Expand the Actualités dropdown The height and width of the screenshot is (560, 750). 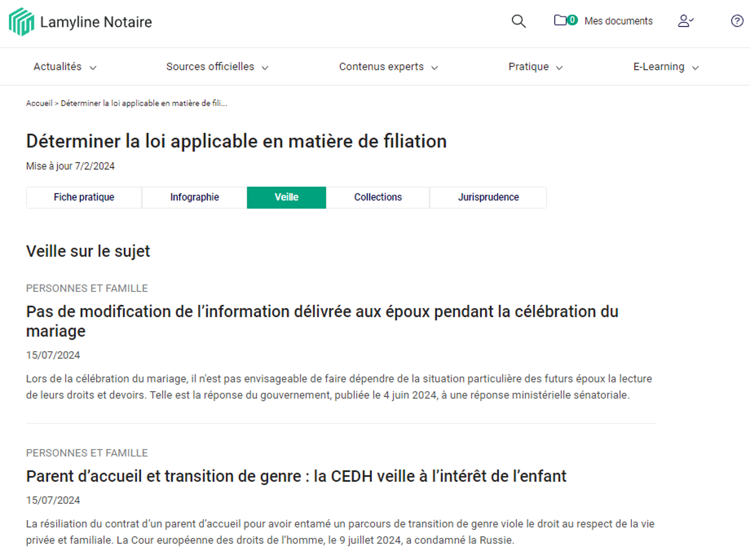tap(64, 66)
